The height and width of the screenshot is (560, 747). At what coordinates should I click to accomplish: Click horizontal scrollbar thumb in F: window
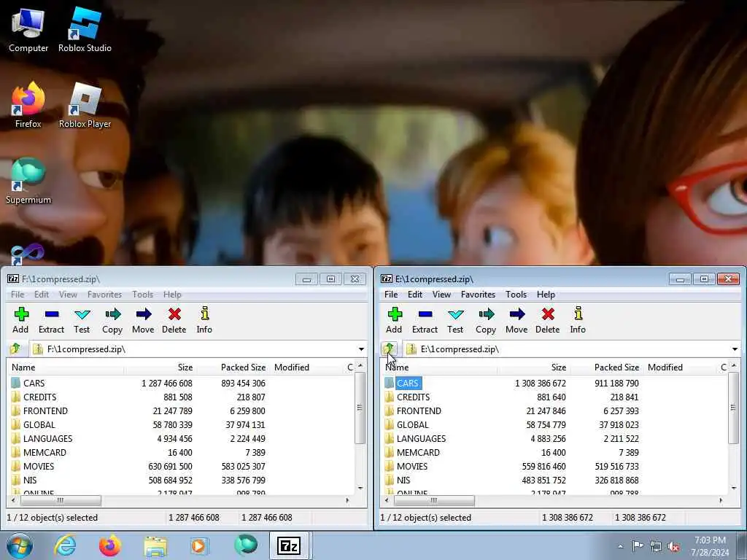coord(61,500)
